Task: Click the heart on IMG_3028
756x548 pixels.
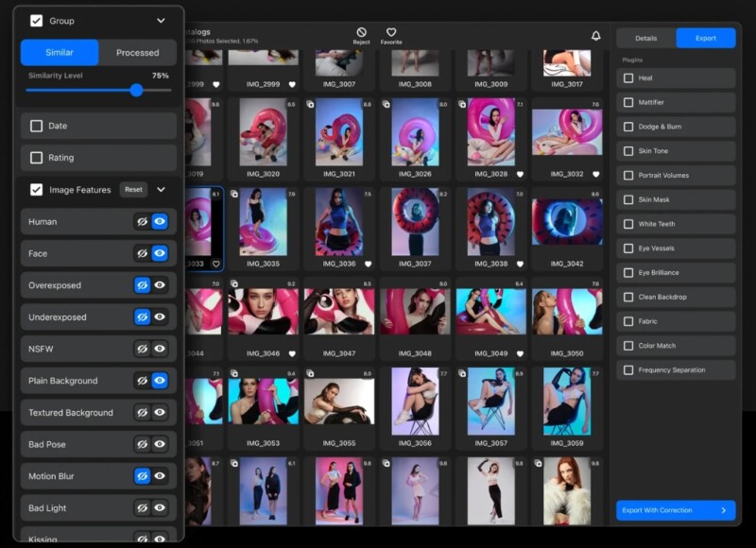Action: [x=520, y=174]
